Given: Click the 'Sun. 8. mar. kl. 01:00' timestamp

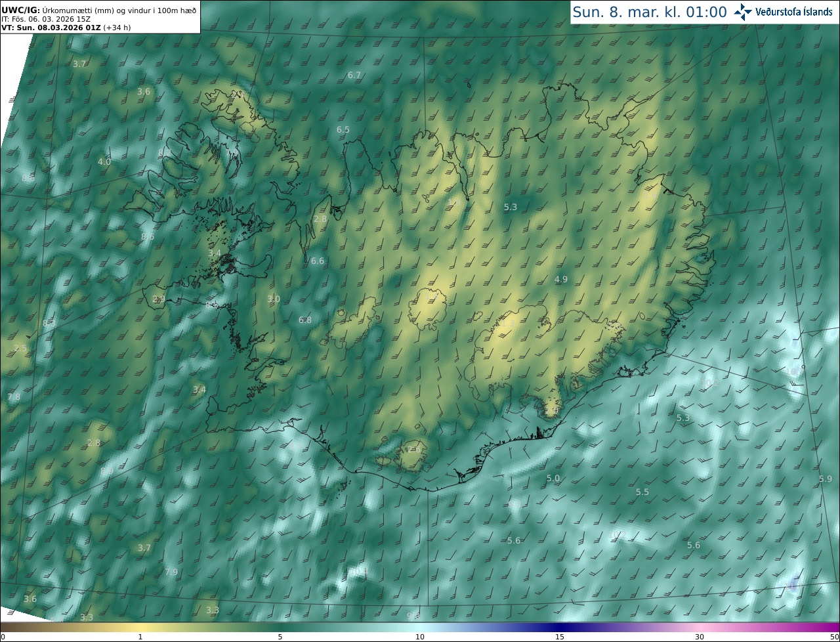Looking at the screenshot, I should [650, 12].
